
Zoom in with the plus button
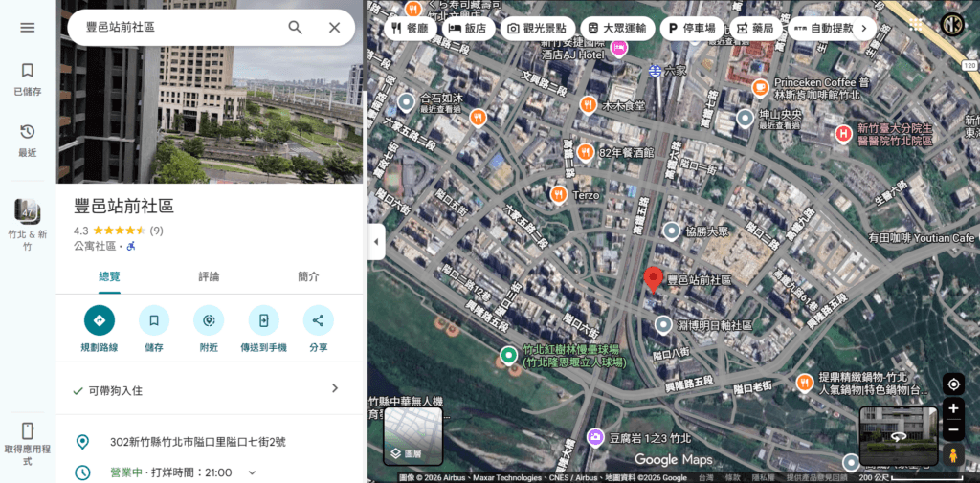(x=953, y=408)
